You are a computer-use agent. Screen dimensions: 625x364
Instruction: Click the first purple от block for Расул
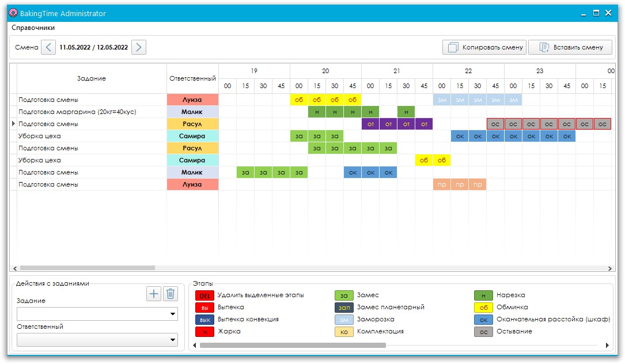point(371,124)
